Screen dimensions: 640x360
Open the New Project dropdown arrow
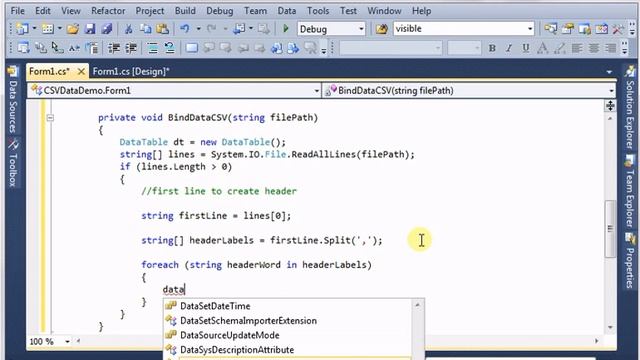click(34, 29)
